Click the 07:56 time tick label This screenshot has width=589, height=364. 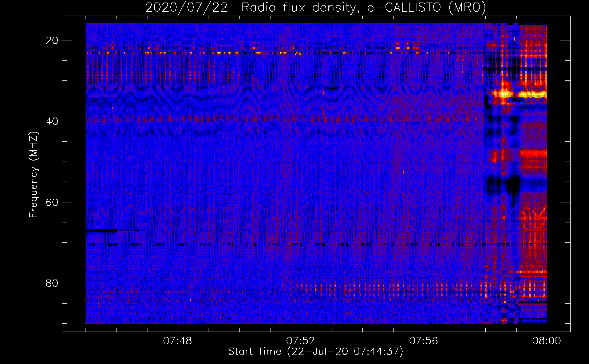pos(424,341)
